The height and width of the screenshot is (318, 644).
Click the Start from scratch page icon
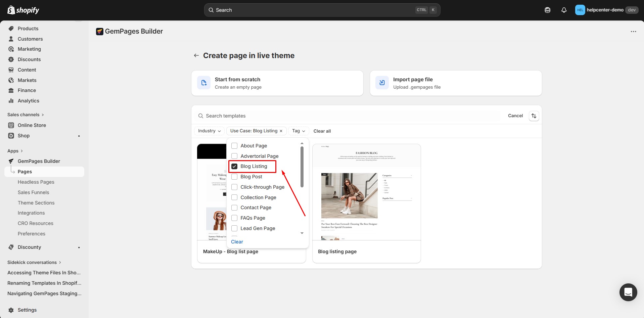[204, 83]
